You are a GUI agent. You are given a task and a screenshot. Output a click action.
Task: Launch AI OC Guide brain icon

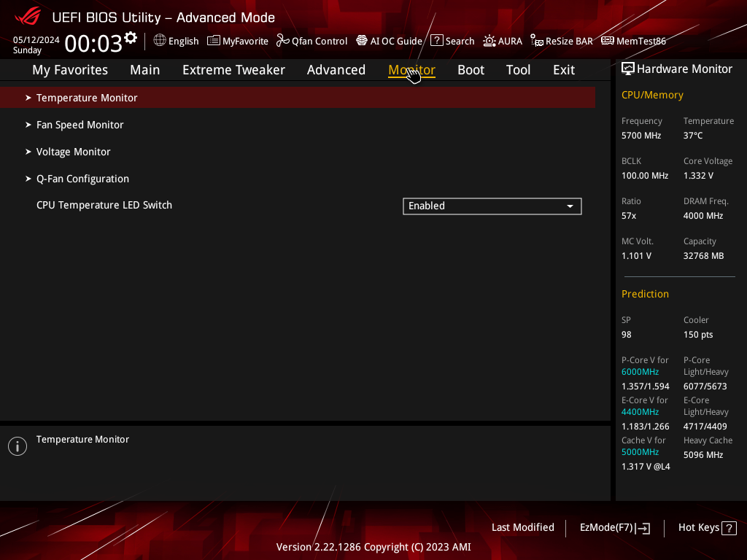coord(362,41)
